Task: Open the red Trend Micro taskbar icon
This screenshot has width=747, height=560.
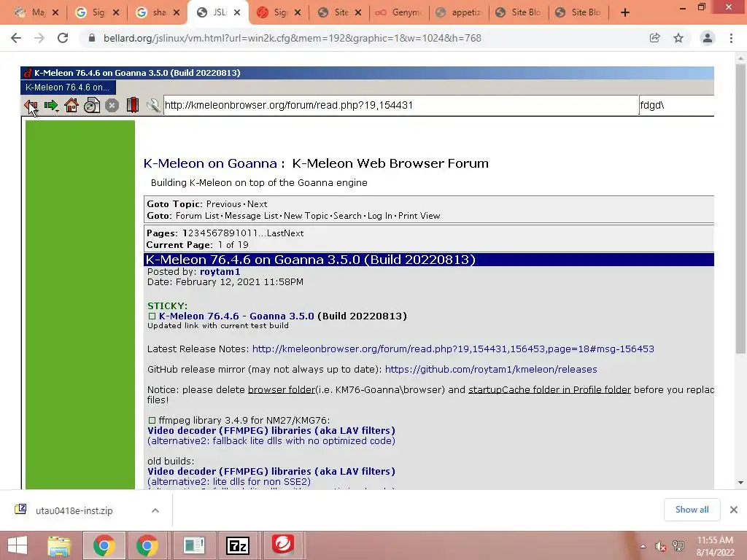Action: coord(283,545)
